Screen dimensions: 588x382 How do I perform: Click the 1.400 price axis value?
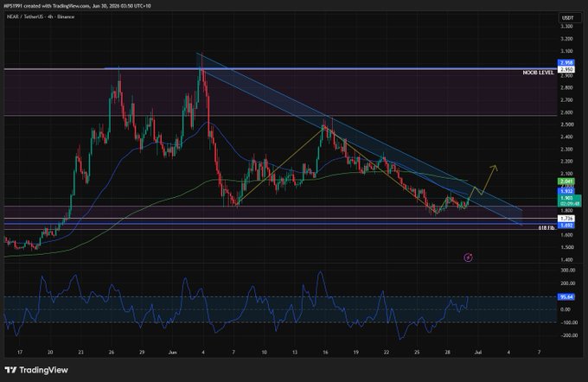[566, 259]
